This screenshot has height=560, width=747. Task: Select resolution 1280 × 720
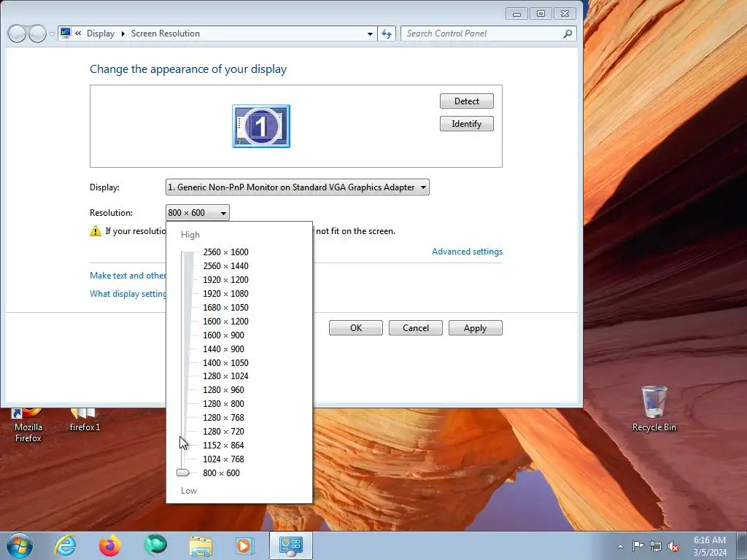pos(223,431)
